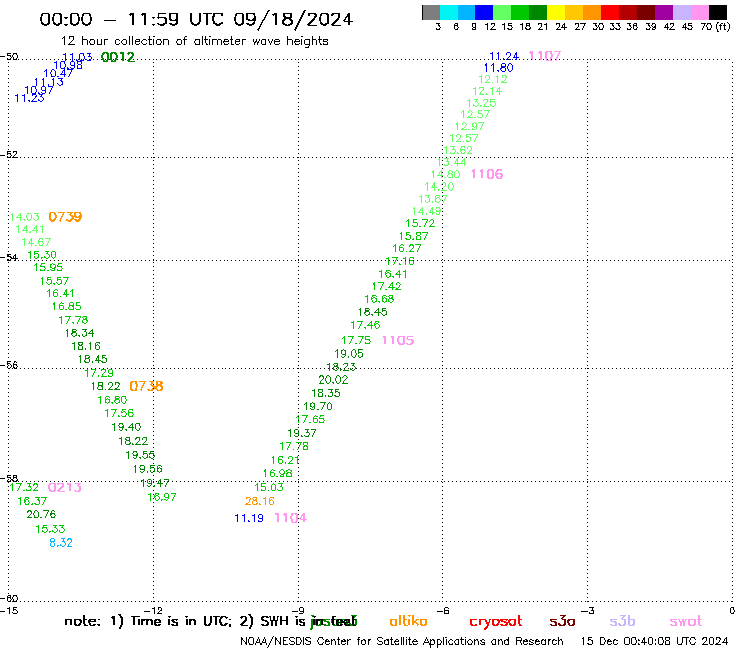Click the wave height value '17.29'
The height and width of the screenshot is (650, 740).
pos(99,373)
